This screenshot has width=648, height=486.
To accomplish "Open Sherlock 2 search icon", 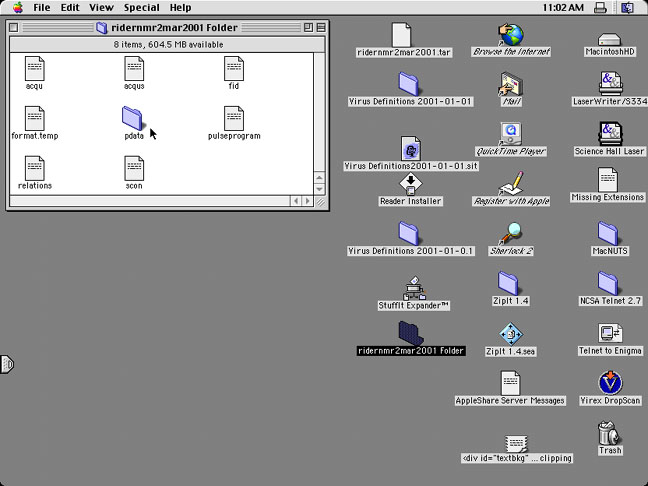I will 511,234.
